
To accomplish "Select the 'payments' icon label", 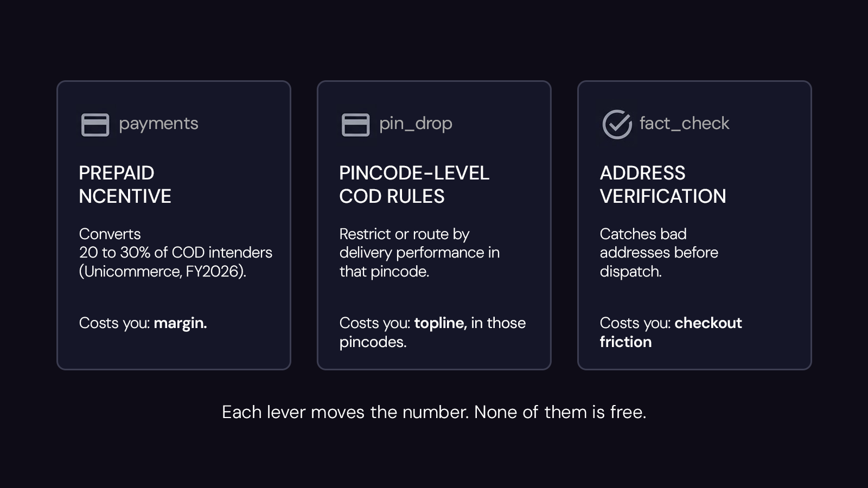I will pos(158,124).
